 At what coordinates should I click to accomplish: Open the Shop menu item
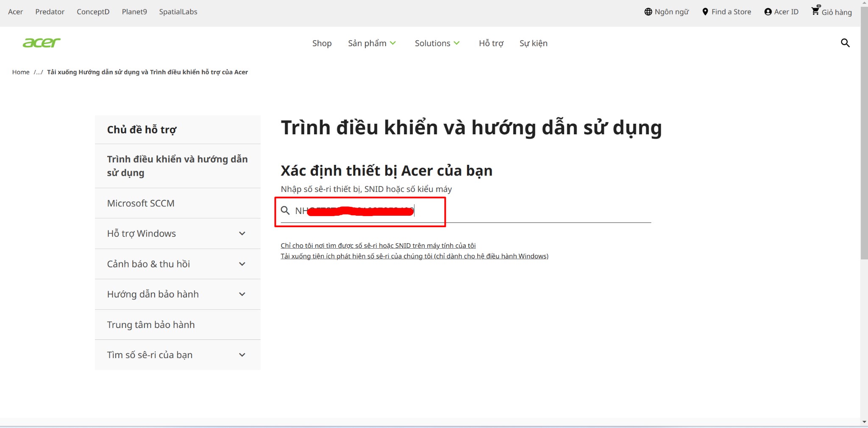pos(322,43)
